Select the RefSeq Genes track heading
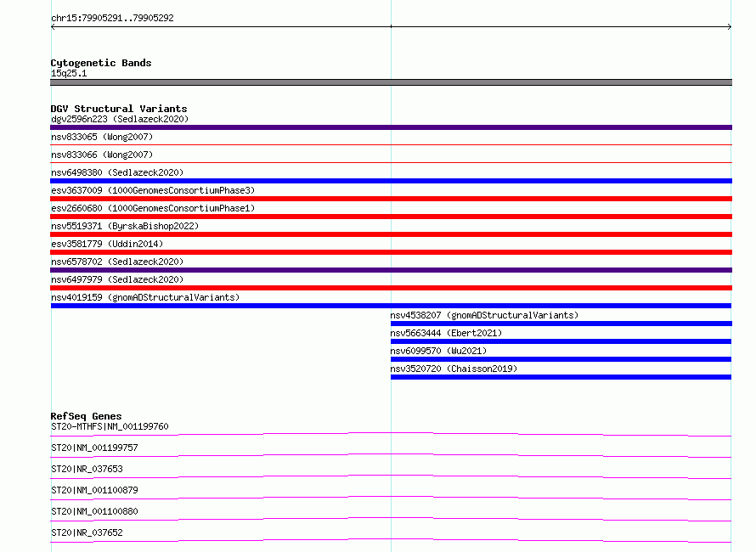 tap(86, 416)
